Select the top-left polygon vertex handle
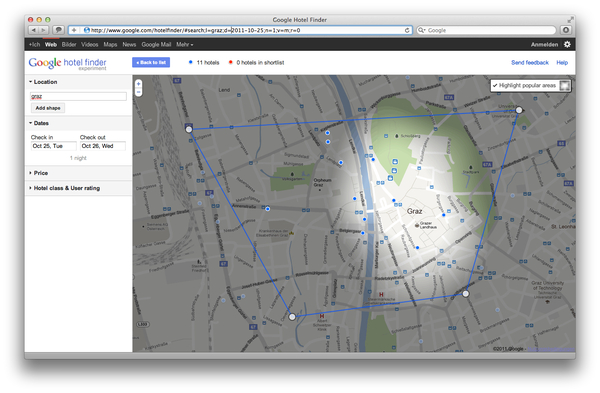 click(189, 129)
